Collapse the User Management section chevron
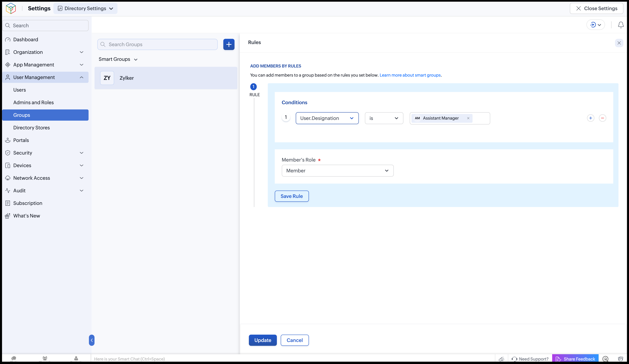This screenshot has width=629, height=364. coord(81,77)
